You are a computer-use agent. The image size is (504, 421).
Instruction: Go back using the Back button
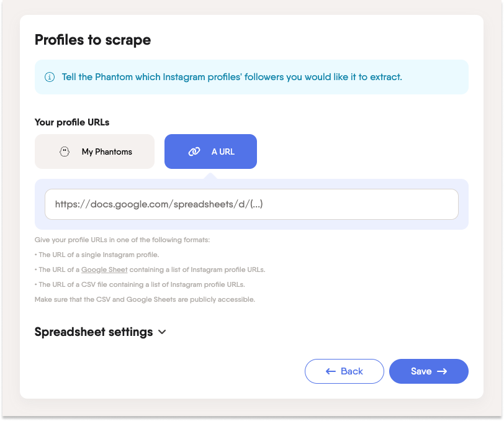pos(344,371)
